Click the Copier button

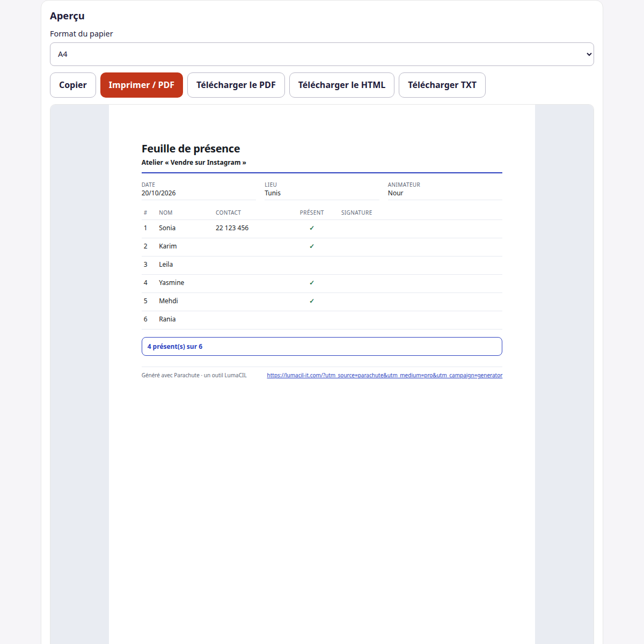[x=73, y=85]
